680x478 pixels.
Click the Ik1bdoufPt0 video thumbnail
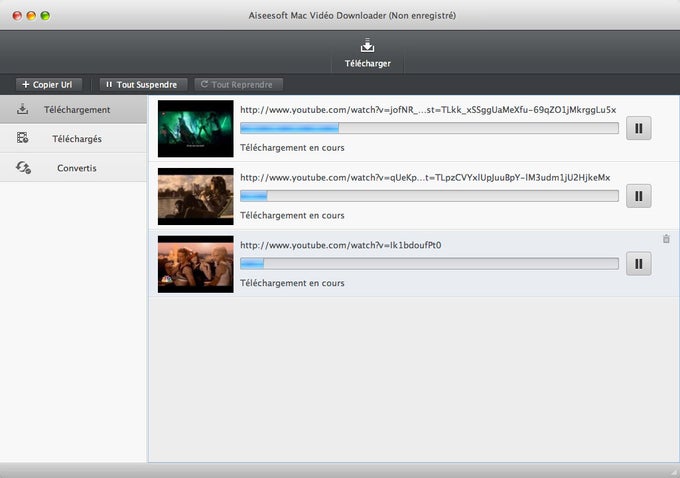[x=196, y=264]
